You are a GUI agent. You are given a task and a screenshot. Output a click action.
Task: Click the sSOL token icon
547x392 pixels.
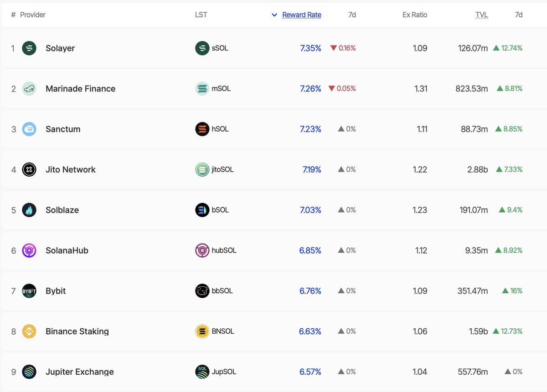tap(202, 48)
